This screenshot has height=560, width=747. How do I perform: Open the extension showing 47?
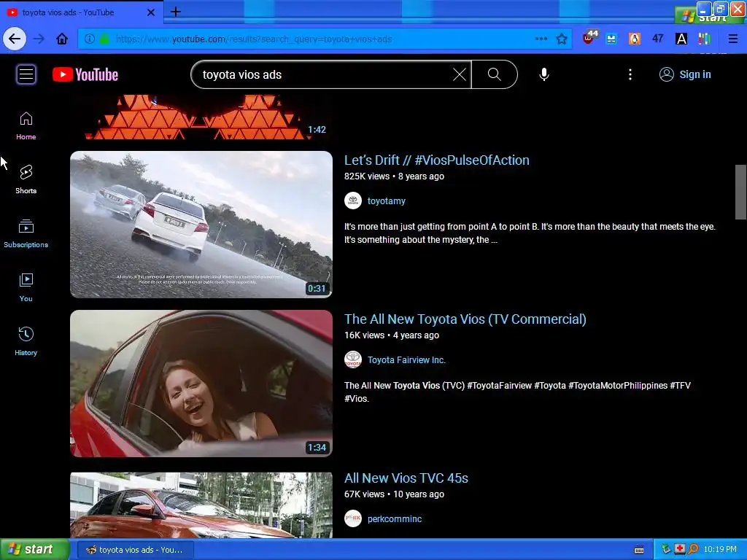coord(658,39)
